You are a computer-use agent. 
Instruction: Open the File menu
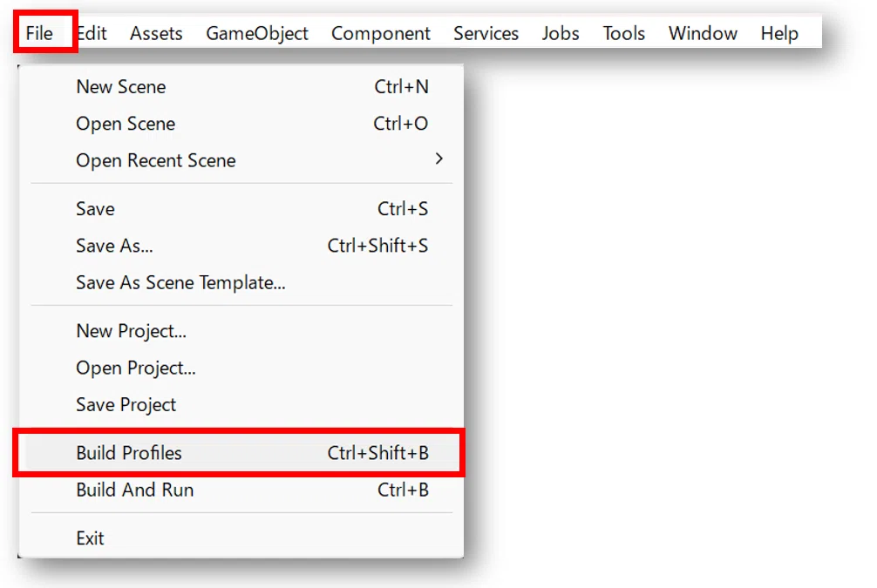pos(40,33)
